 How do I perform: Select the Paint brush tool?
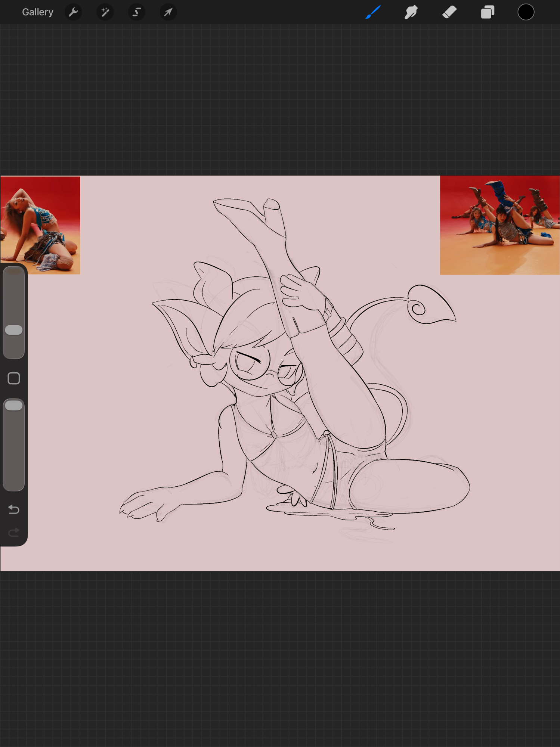tap(373, 12)
